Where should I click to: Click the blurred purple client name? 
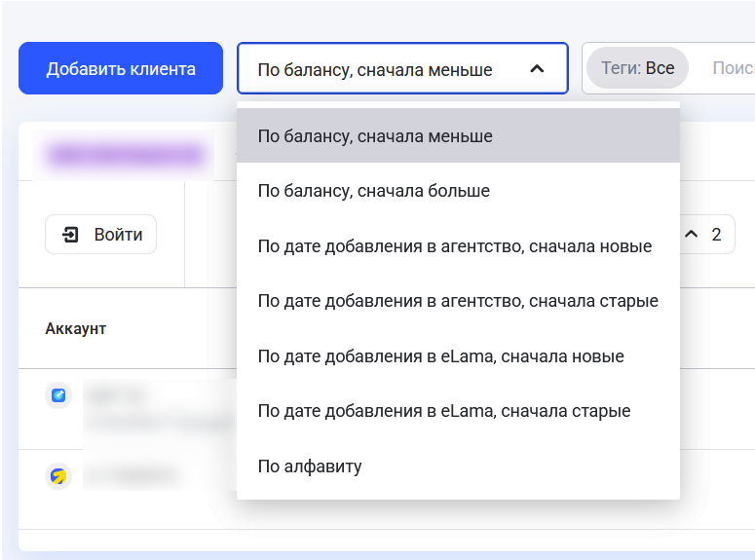(x=125, y=155)
